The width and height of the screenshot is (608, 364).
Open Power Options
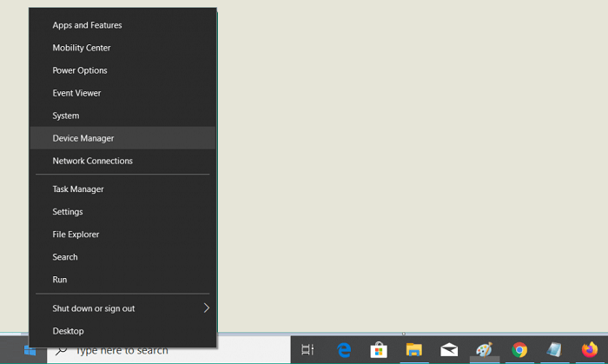(x=122, y=70)
